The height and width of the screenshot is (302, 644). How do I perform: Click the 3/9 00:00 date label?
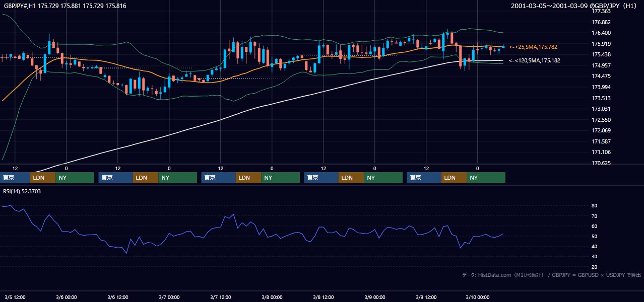375,297
